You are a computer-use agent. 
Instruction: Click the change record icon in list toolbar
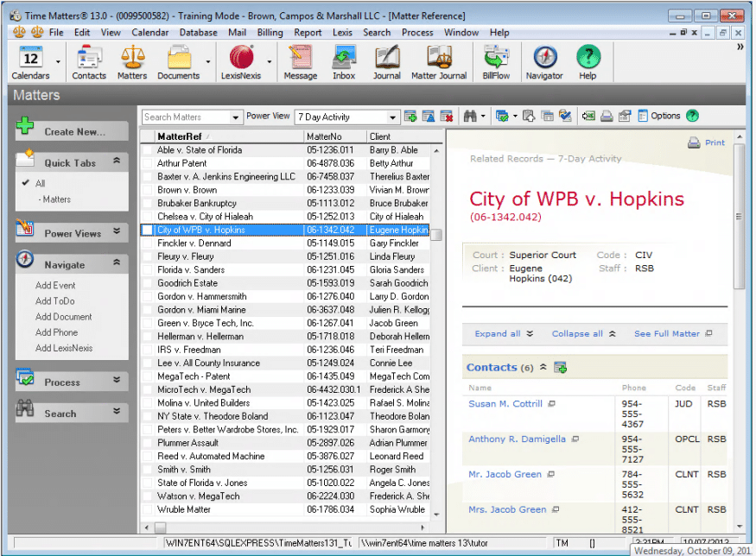click(429, 116)
